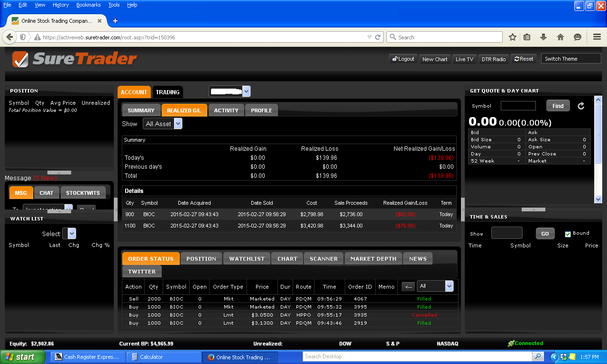Open the History menu
The height and width of the screenshot is (364, 607).
[61, 5]
